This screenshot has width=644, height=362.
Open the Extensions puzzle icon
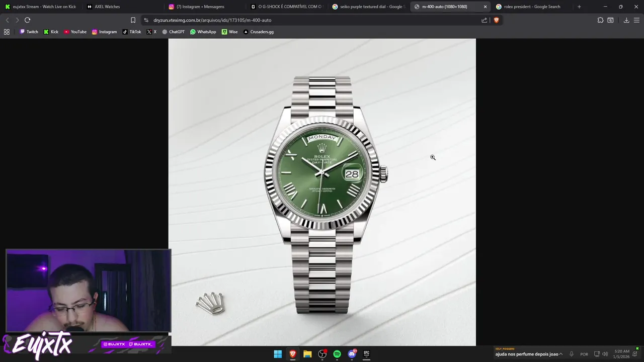600,20
